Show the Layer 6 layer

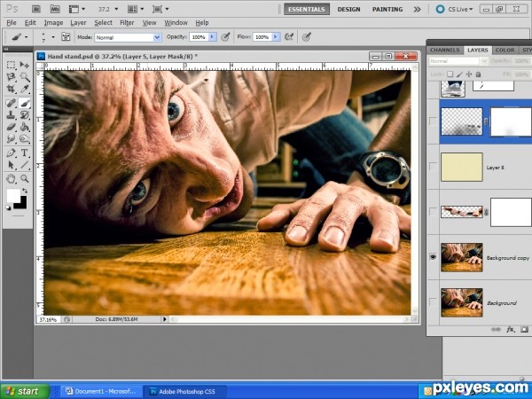pos(433,167)
